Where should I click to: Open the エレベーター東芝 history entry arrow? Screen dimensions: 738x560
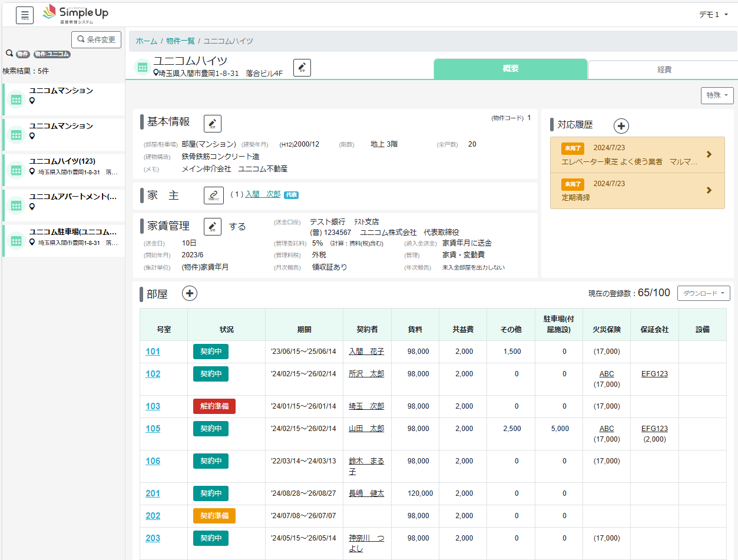[709, 154]
